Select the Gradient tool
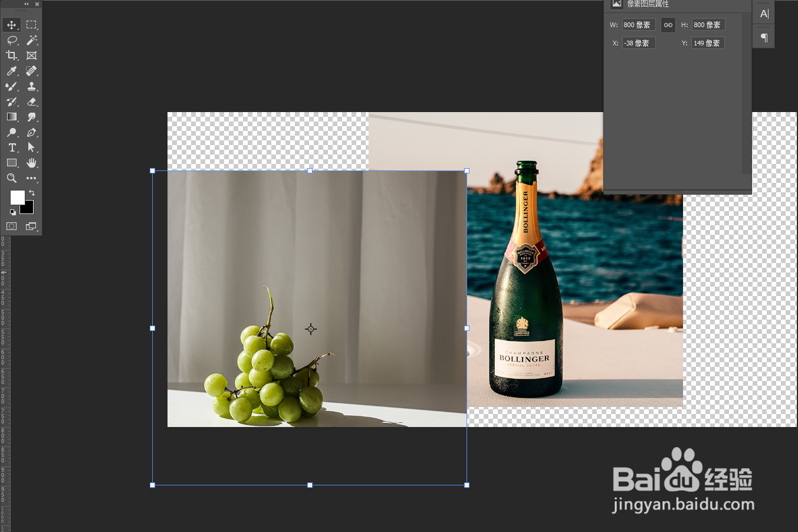798x532 pixels. (12, 117)
